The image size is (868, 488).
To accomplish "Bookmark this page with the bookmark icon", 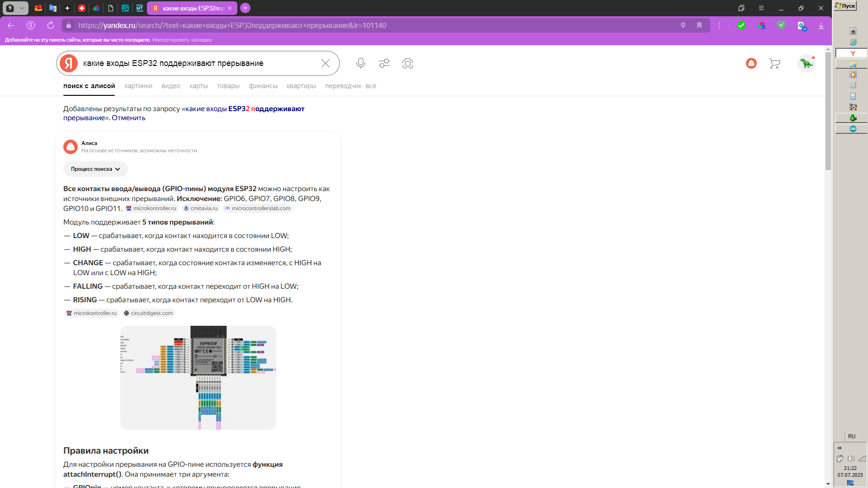I will pyautogui.click(x=699, y=25).
